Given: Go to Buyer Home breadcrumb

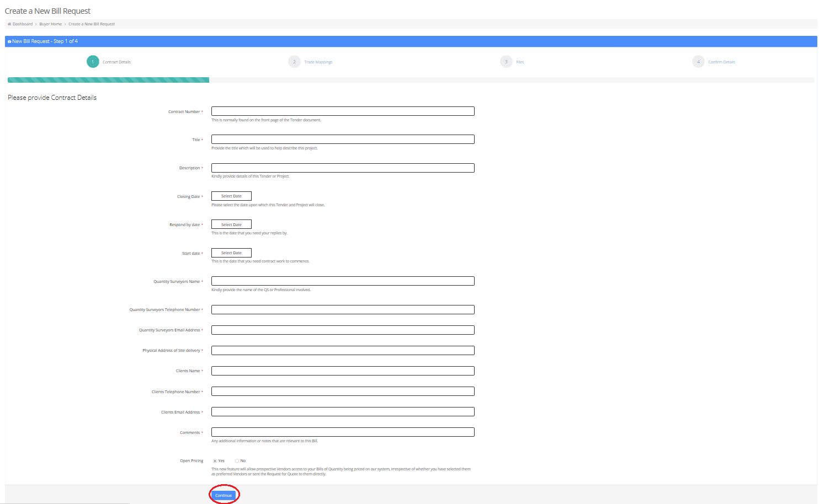Looking at the screenshot, I should click(x=50, y=24).
